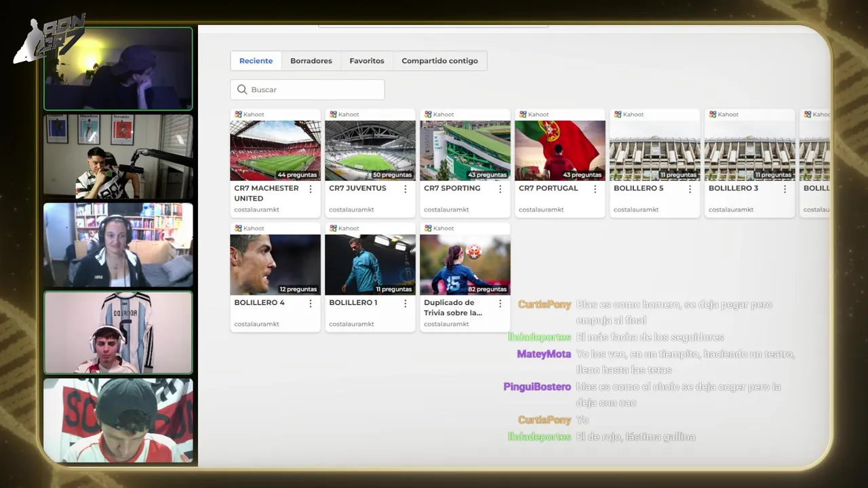Click costalauramkt under CR7 JUVENTUS
Viewport: 868px width, 488px height.
click(x=351, y=210)
